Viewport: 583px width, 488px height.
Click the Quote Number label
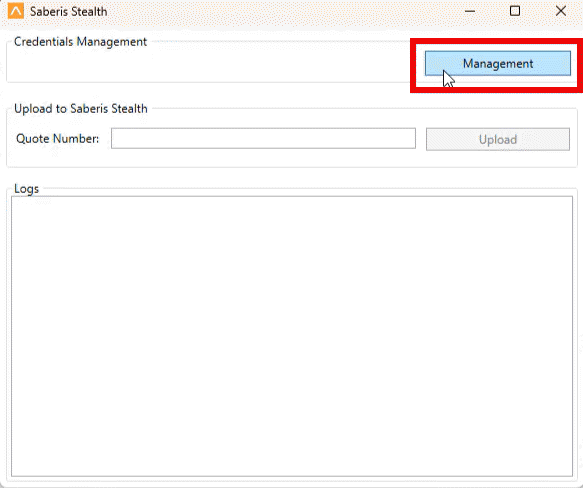(x=58, y=139)
